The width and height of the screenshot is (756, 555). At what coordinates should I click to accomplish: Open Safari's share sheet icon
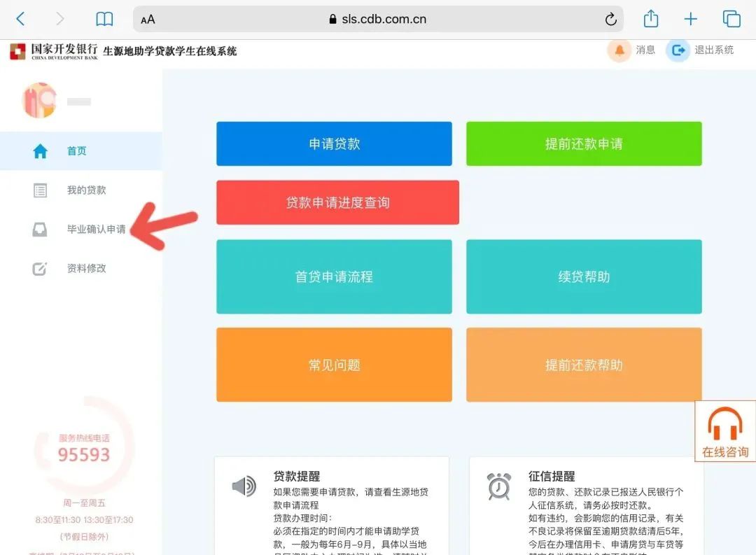[x=650, y=18]
